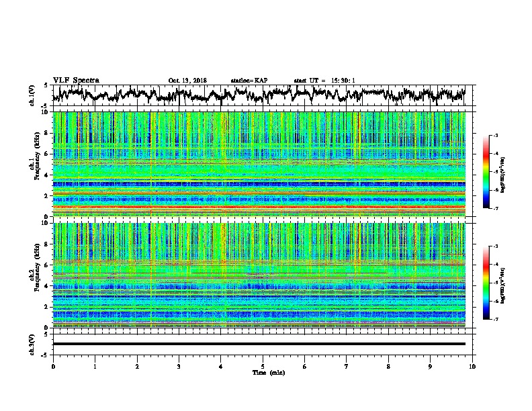Click the "-7" label on ch.2 color bar
The height and width of the screenshot is (411, 532).
coord(496,320)
